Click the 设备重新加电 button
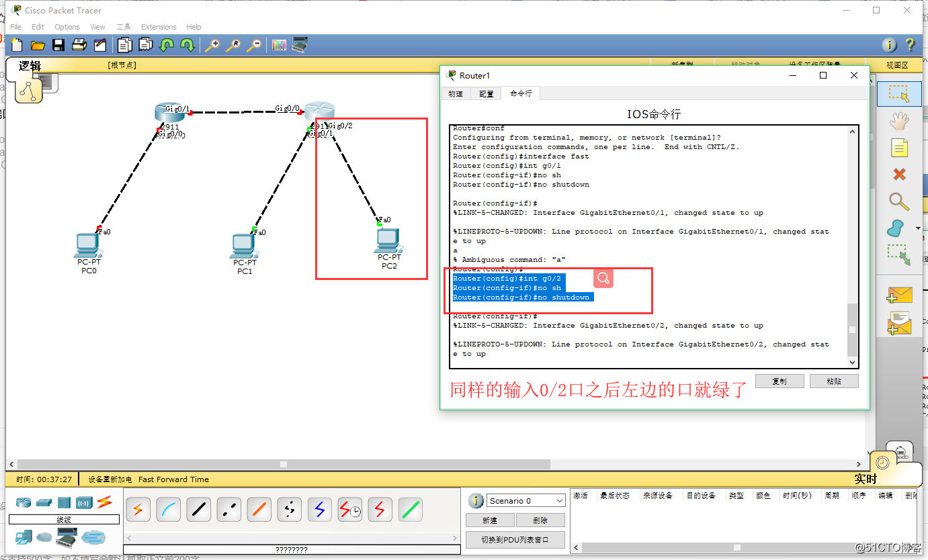928x560 pixels. click(110, 479)
